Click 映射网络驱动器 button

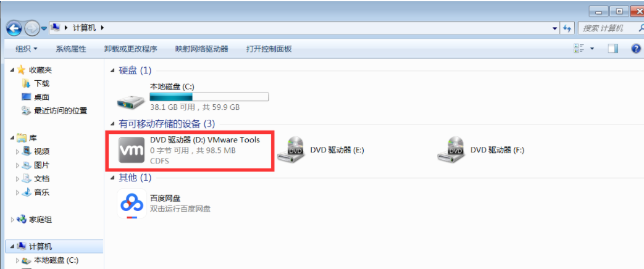(202, 49)
